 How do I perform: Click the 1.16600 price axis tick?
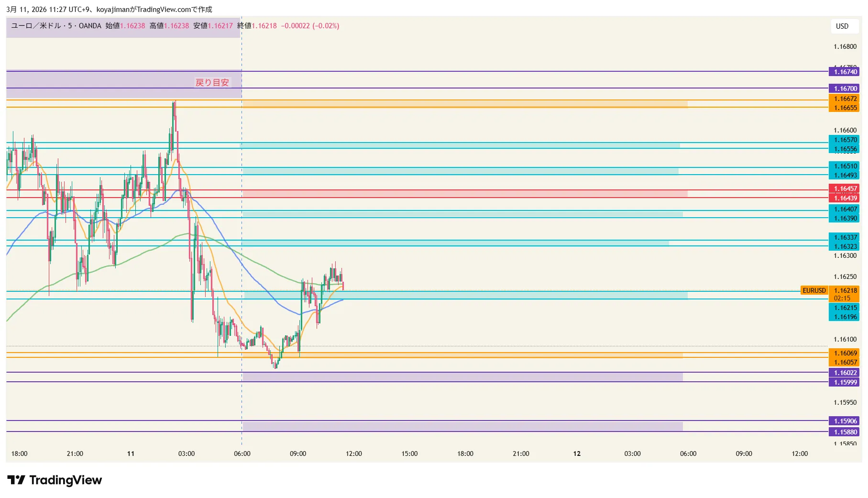click(x=845, y=130)
